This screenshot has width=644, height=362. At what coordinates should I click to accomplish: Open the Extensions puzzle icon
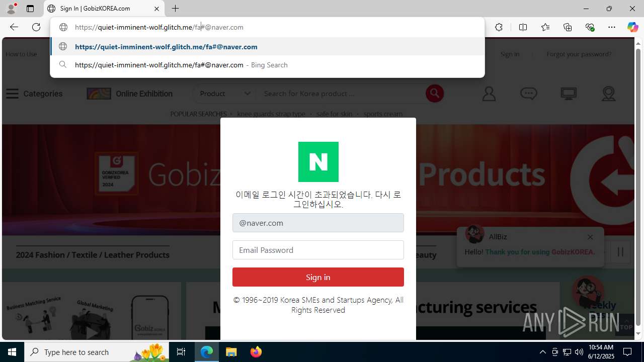499,27
